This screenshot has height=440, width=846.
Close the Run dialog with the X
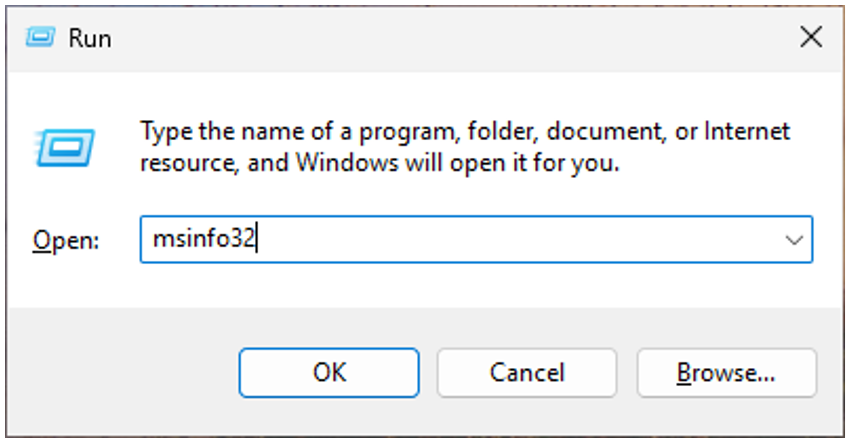tap(810, 38)
